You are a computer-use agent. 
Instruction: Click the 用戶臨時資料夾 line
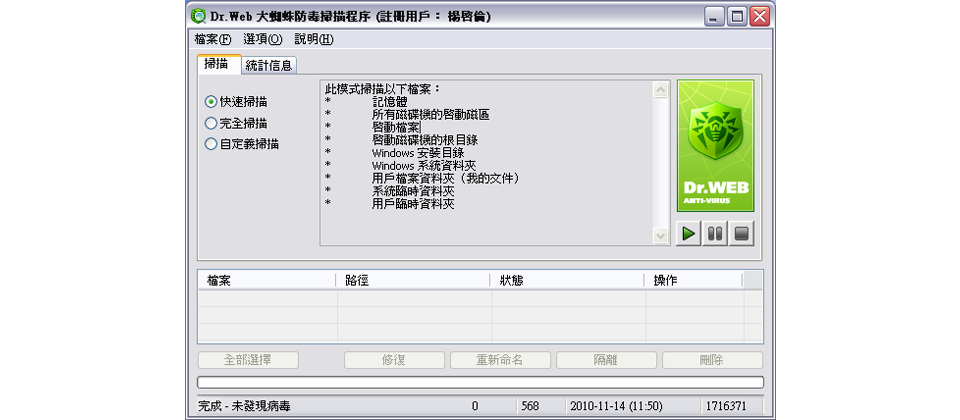pos(413,204)
